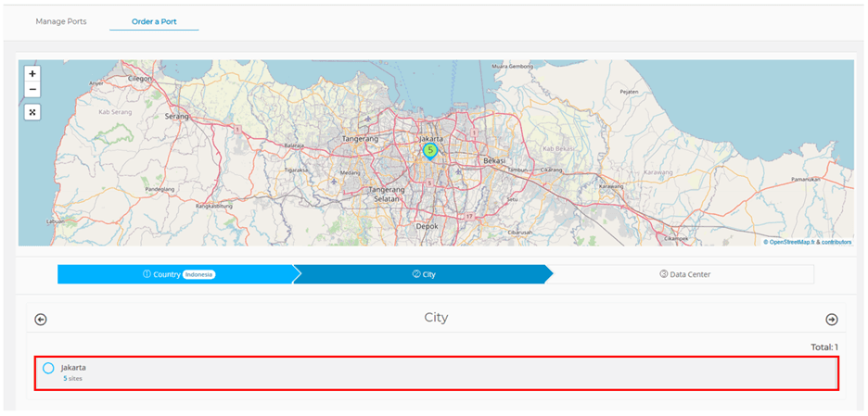Jump to the Data Center step
This screenshot has height=416, width=868.
click(684, 274)
